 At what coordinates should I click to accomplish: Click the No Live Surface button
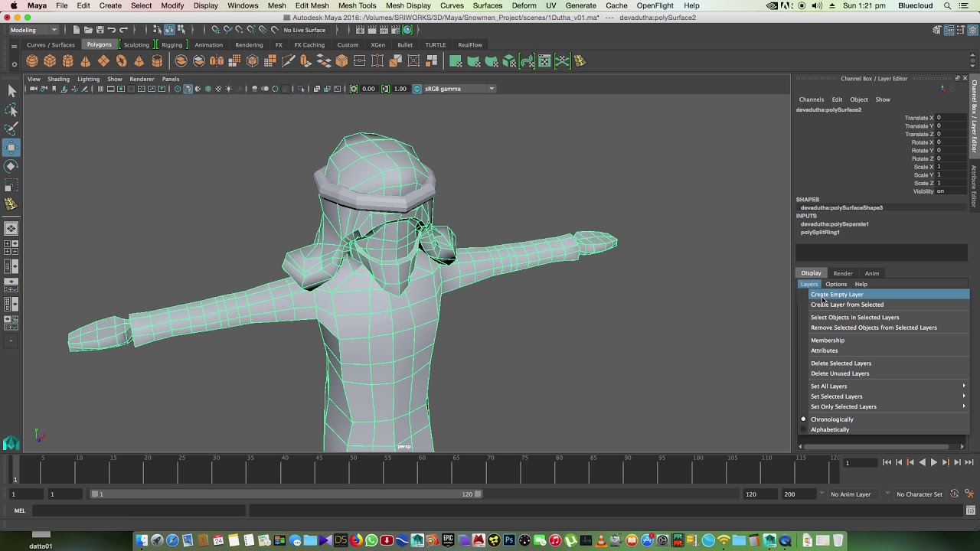point(305,30)
